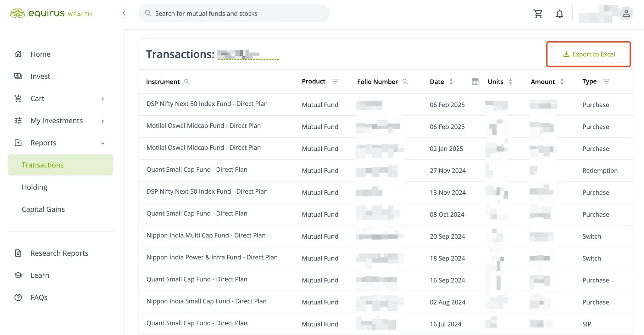Image resolution: width=644 pixels, height=335 pixels.
Task: Click the Switch type on 18 Sep 2024 row
Action: click(591, 258)
